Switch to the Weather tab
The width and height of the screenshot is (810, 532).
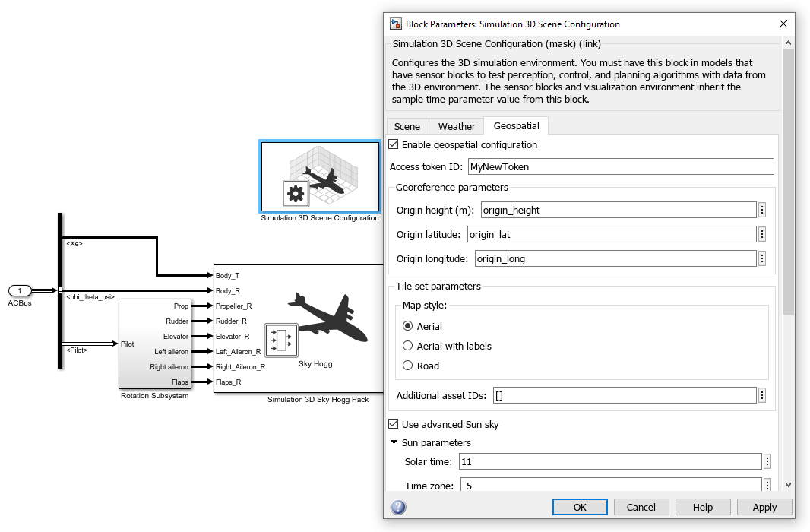456,126
